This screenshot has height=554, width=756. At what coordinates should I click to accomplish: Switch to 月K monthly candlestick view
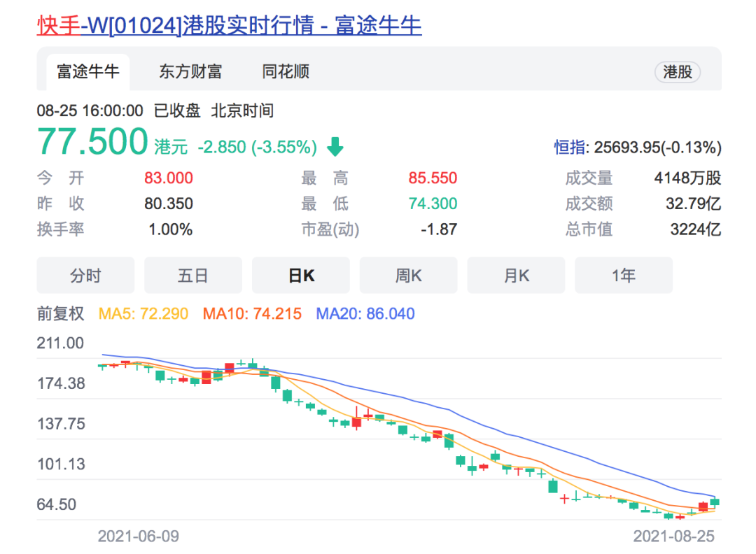(517, 276)
